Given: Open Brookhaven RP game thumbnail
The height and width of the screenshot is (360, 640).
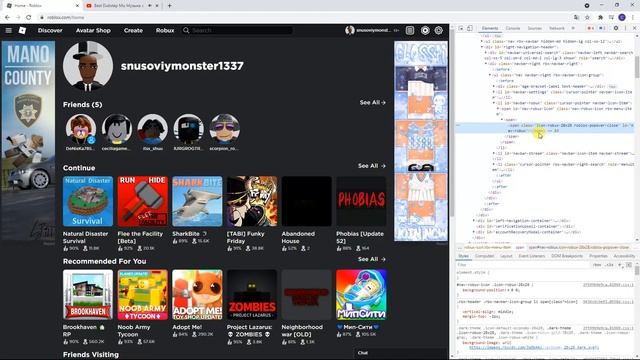Looking at the screenshot, I should click(88, 295).
